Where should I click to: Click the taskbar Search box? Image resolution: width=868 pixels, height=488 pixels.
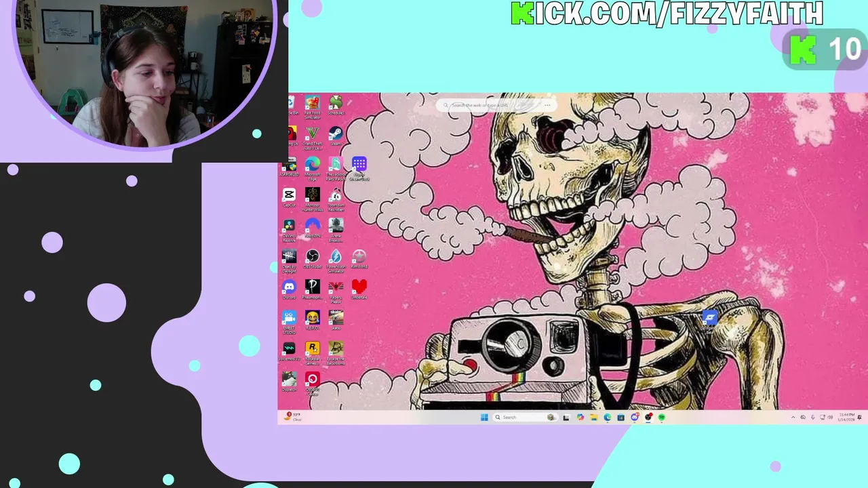tap(526, 418)
